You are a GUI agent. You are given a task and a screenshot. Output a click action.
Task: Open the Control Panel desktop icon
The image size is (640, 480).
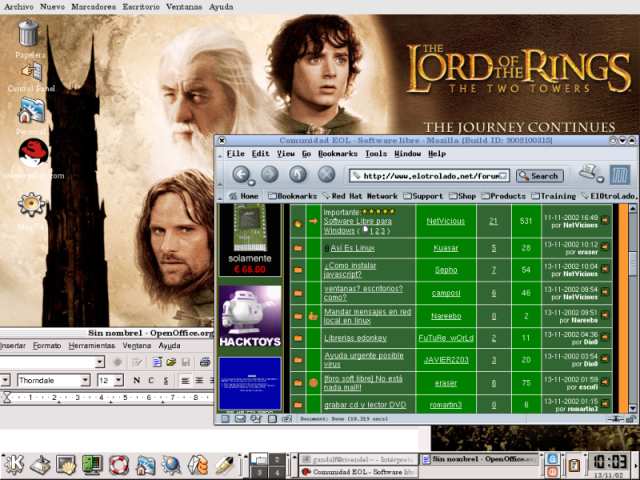(x=32, y=73)
